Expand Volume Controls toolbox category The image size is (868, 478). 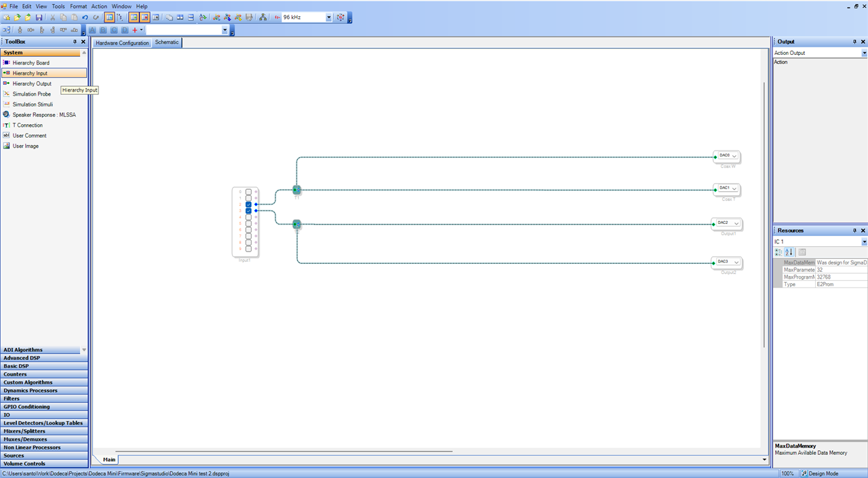[44, 464]
